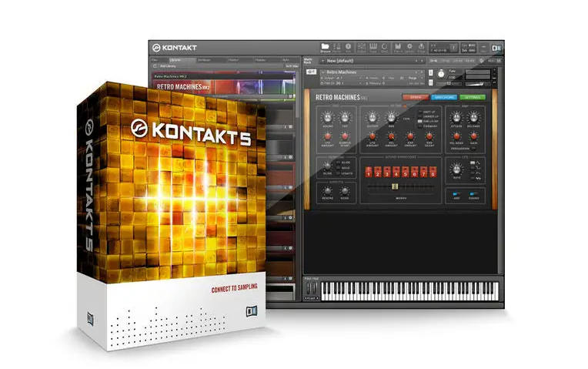Click the Retro Machines MK2 library banner

pos(224,87)
